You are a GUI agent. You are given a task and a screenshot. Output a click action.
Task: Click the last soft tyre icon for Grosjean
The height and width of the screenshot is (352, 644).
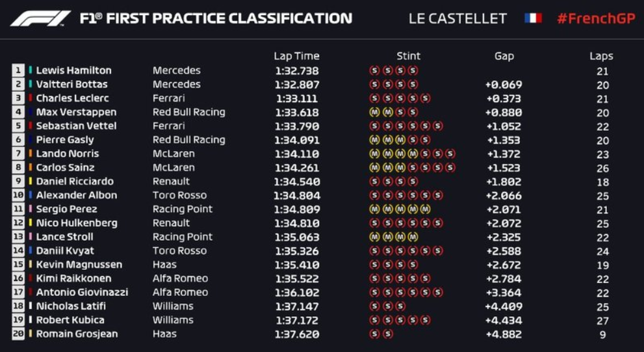(387, 334)
